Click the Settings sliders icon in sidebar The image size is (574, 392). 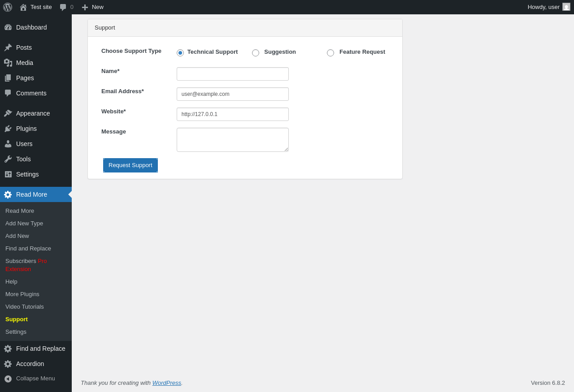pyautogui.click(x=8, y=174)
